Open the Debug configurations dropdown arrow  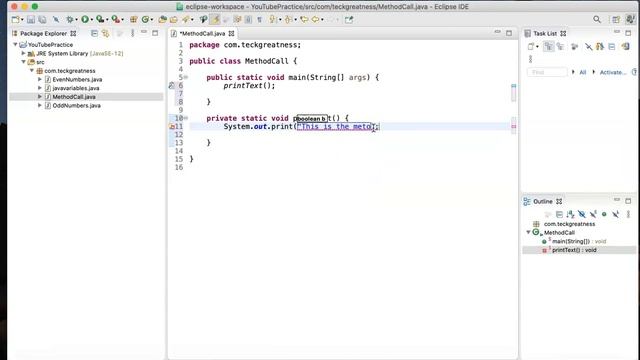click(76, 20)
